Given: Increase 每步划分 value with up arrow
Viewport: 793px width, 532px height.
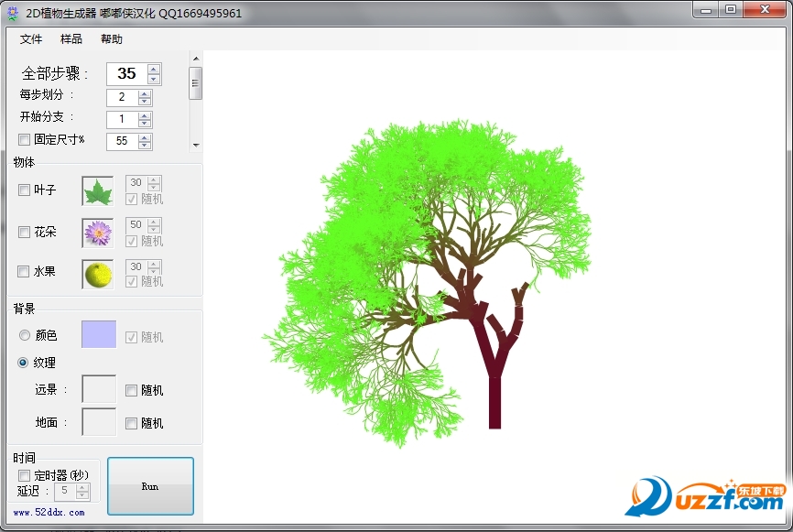Looking at the screenshot, I should [146, 94].
